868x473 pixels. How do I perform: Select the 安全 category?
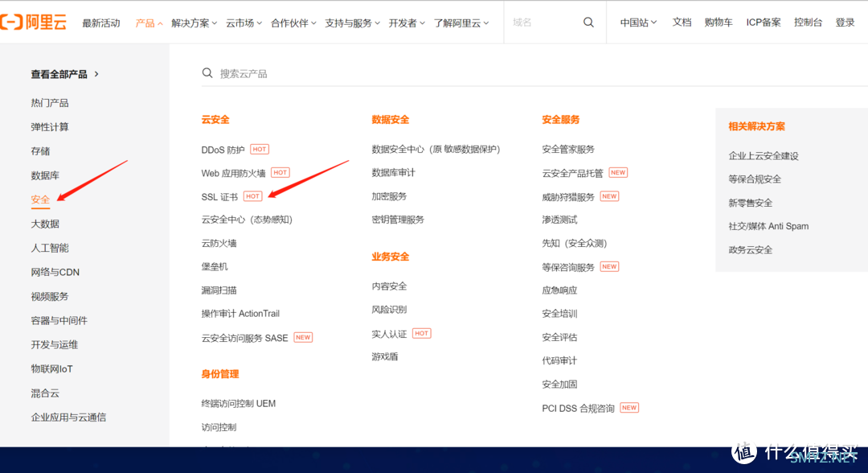pyautogui.click(x=40, y=199)
